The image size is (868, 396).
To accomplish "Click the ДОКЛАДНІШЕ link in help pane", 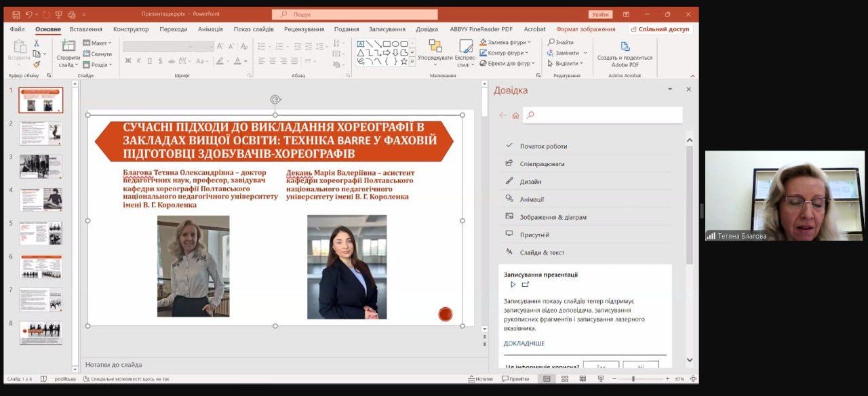I will click(x=524, y=343).
